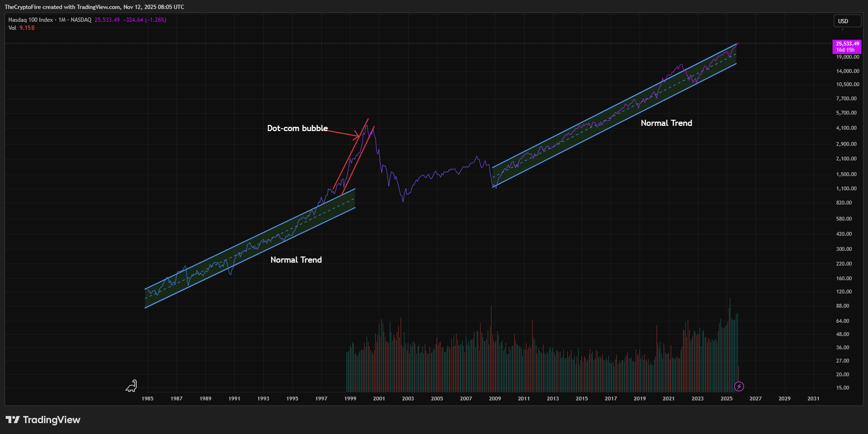The height and width of the screenshot is (434, 868).
Task: Click the 1985 label on the time axis
Action: 148,399
